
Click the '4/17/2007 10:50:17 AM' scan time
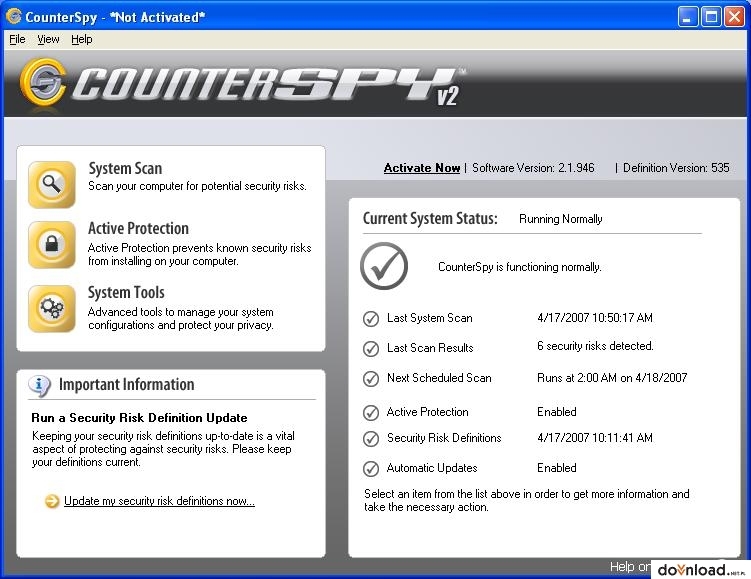pyautogui.click(x=595, y=318)
